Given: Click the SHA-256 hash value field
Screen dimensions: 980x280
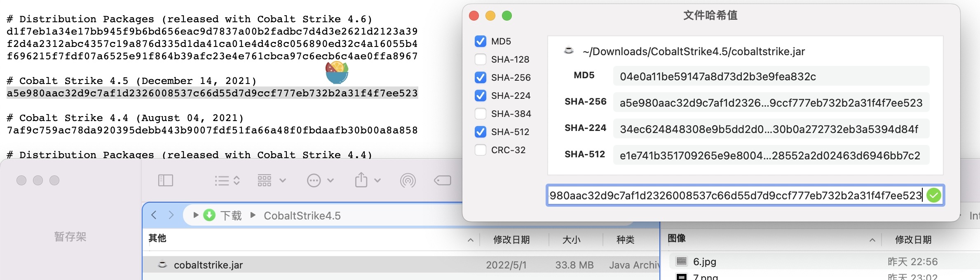Looking at the screenshot, I should pos(771,103).
